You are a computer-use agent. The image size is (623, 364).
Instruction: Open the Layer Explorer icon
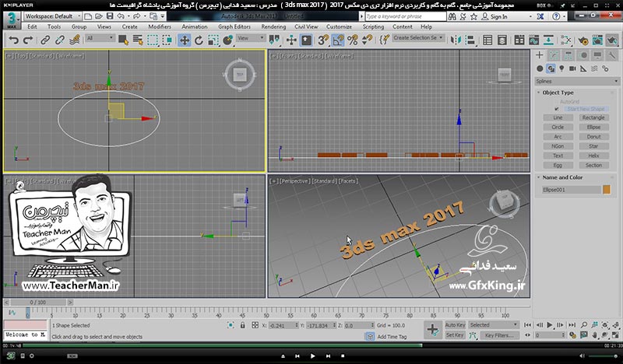click(502, 40)
